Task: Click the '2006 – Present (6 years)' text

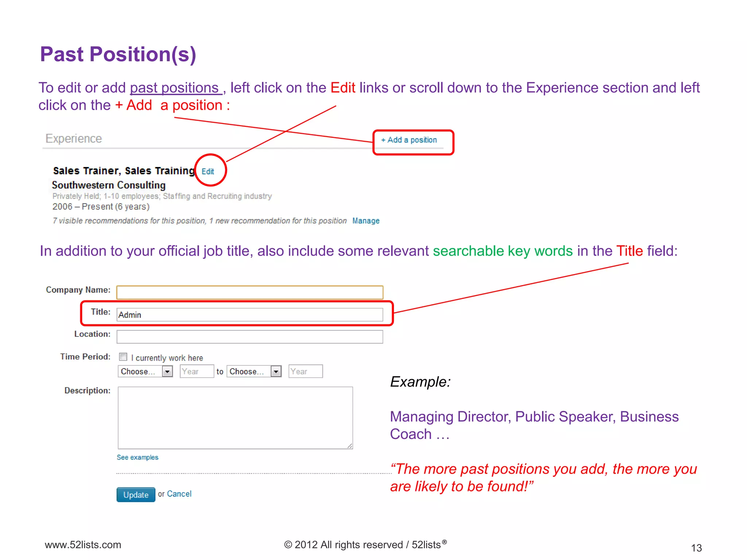Action: pos(101,207)
